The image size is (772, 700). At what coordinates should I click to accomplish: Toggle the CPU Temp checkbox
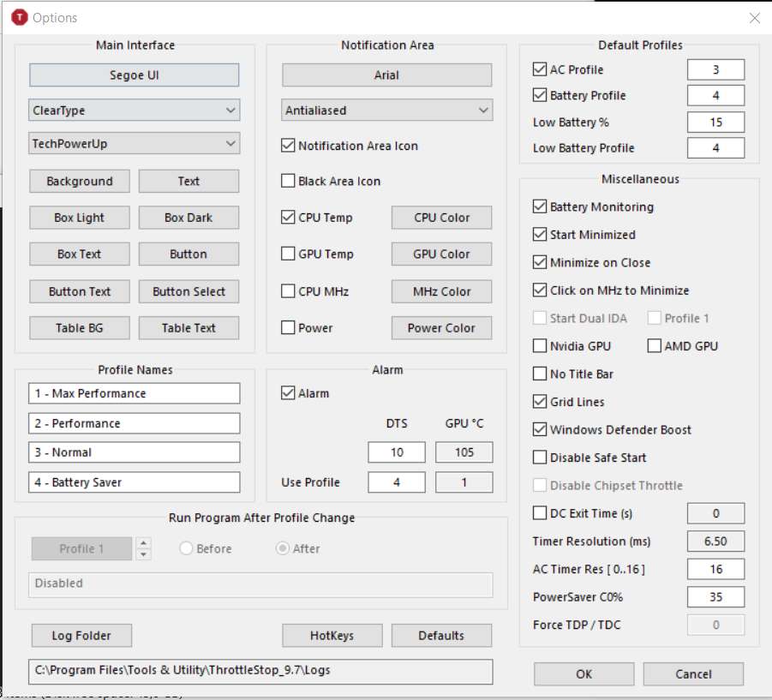(x=288, y=218)
